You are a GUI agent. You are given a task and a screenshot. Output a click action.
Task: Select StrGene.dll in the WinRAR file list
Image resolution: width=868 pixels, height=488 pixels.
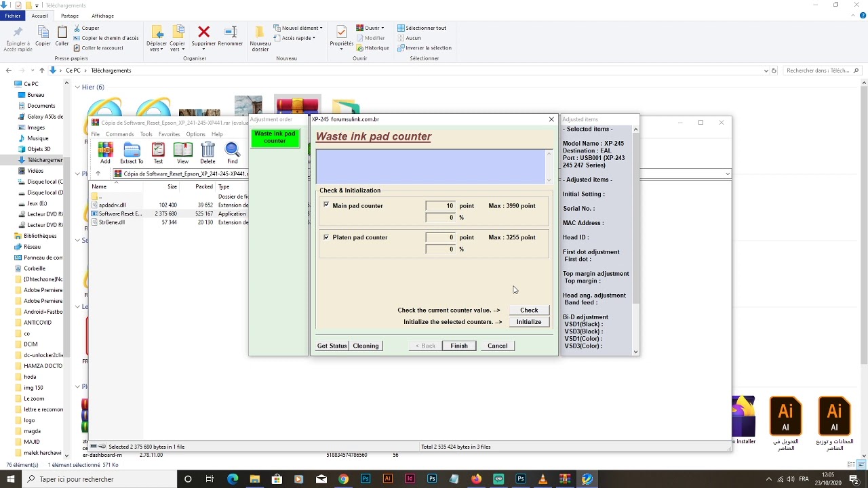[111, 222]
